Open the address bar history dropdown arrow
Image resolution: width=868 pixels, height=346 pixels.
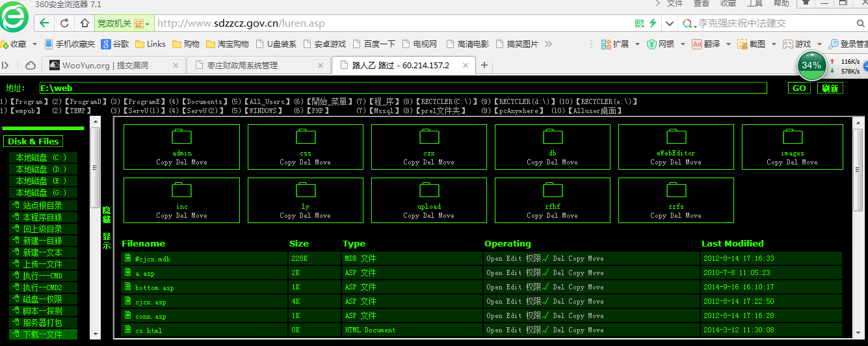pyautogui.click(x=670, y=23)
